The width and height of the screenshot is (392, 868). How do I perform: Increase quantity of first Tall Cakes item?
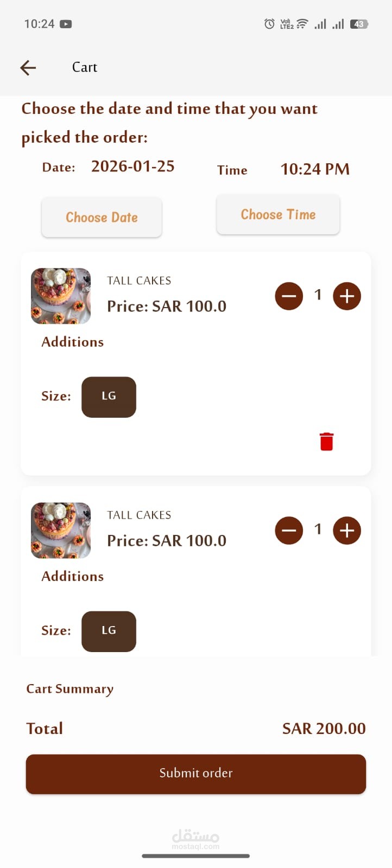tap(347, 296)
